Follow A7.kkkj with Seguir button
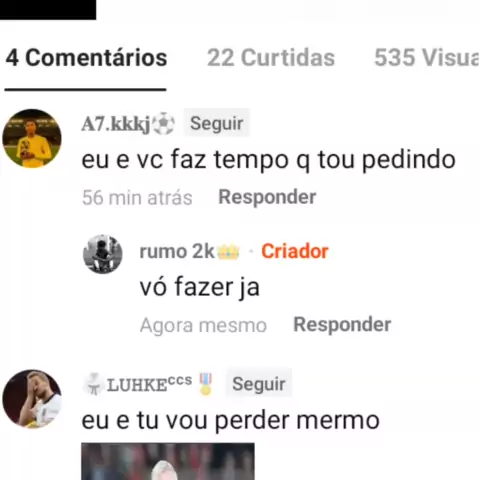The image size is (480, 480). (217, 123)
